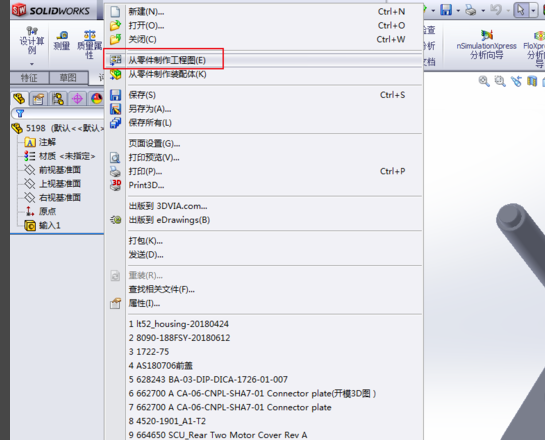Open the DimXpertManager tab icon
This screenshot has height=440, width=545.
[77, 99]
